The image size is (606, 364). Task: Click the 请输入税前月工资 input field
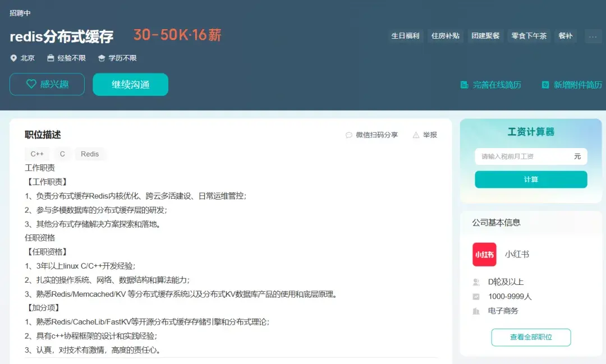coord(522,156)
